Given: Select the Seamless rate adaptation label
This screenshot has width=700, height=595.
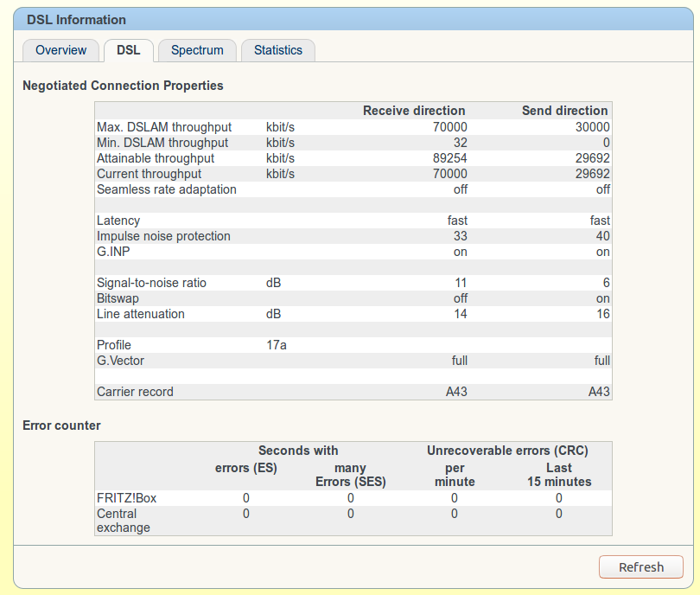Looking at the screenshot, I should coord(166,189).
